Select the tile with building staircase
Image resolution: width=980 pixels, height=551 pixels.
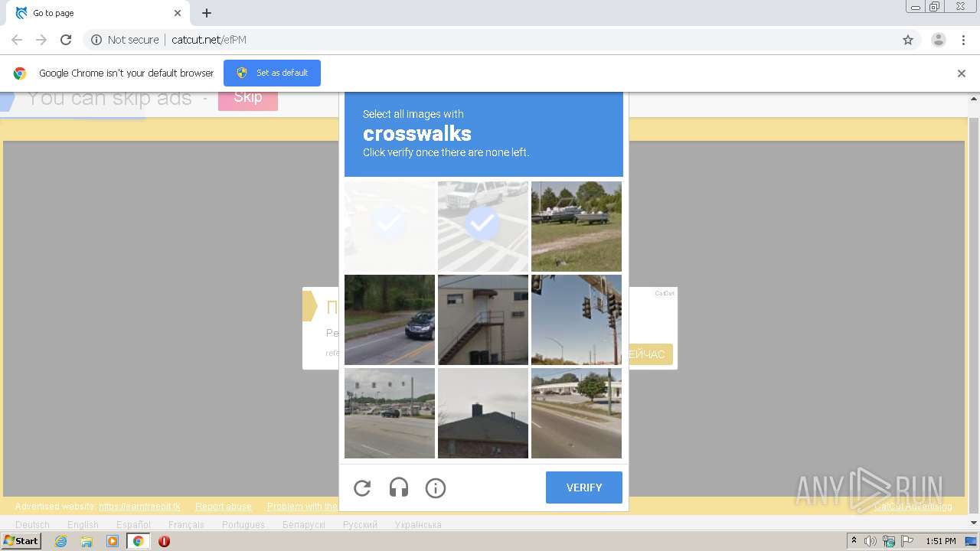tap(483, 320)
